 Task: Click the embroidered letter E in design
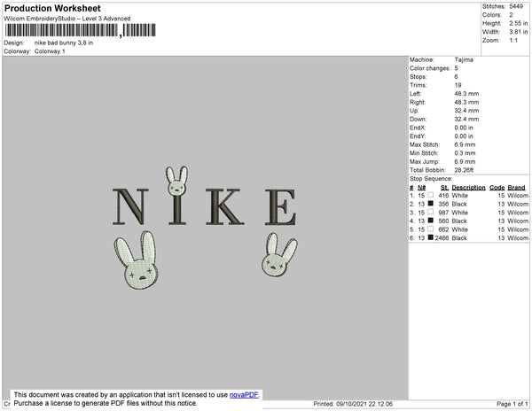click(280, 206)
